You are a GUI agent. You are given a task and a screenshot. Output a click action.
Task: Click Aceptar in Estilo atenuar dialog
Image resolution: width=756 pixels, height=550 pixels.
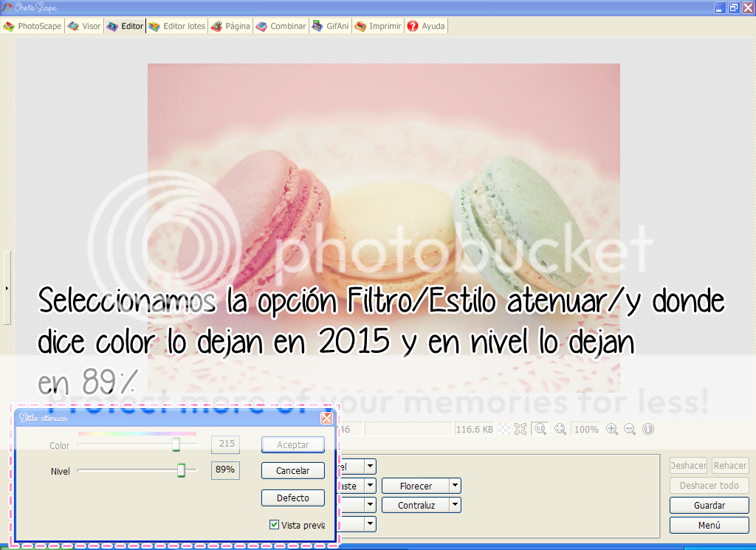click(x=293, y=445)
